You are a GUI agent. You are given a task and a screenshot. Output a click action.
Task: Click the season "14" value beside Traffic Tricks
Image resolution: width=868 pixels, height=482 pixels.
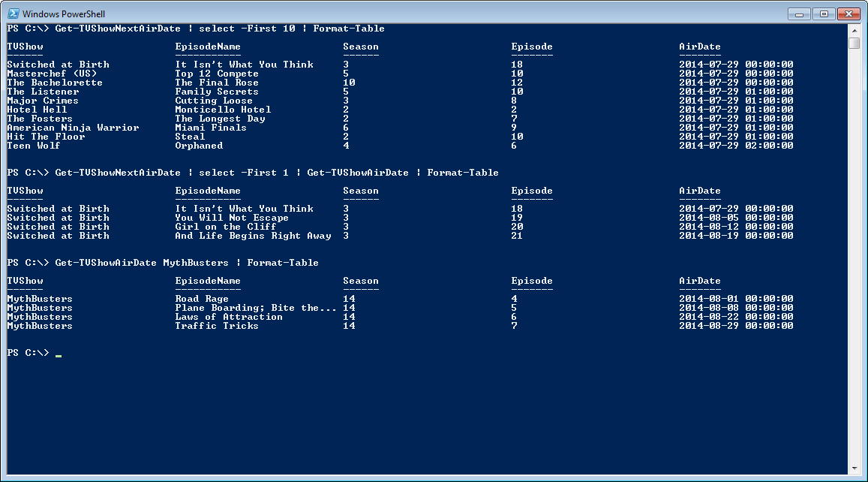(x=350, y=326)
